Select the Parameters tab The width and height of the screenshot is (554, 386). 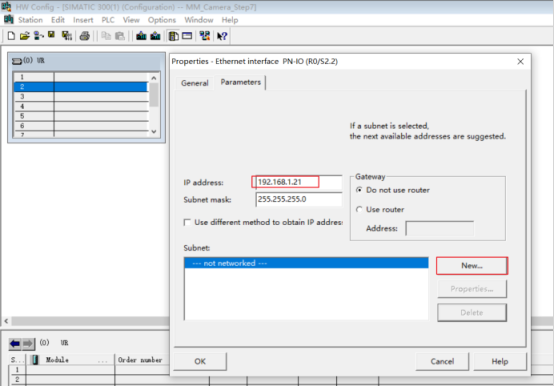point(241,82)
